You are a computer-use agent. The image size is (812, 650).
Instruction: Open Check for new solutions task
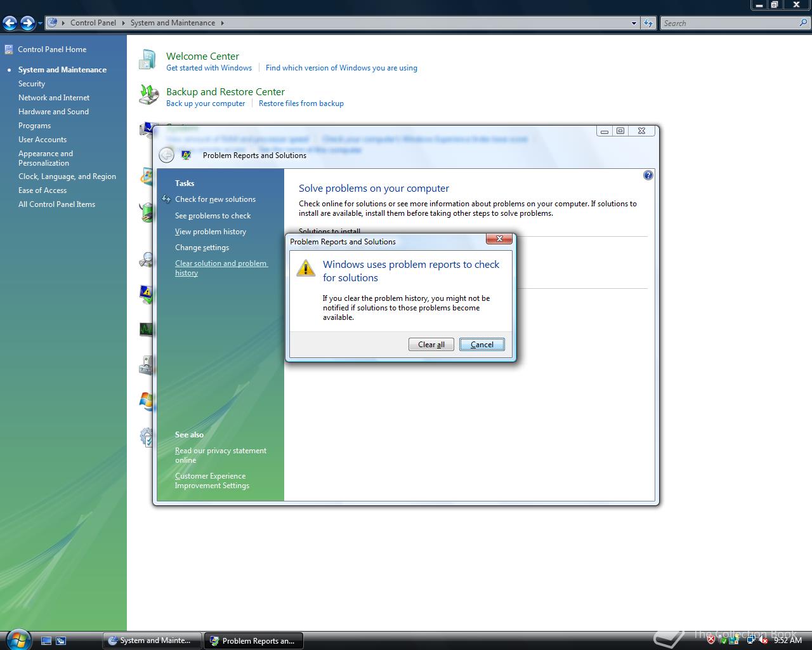click(x=215, y=199)
